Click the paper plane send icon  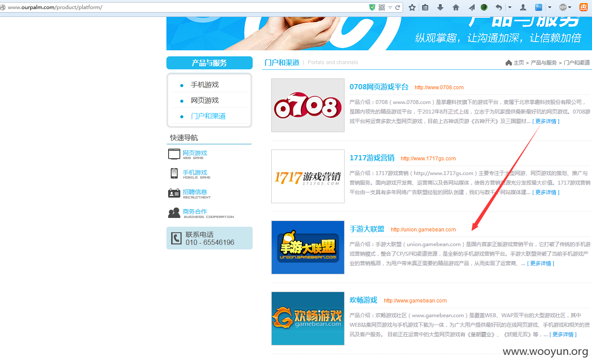click(472, 7)
